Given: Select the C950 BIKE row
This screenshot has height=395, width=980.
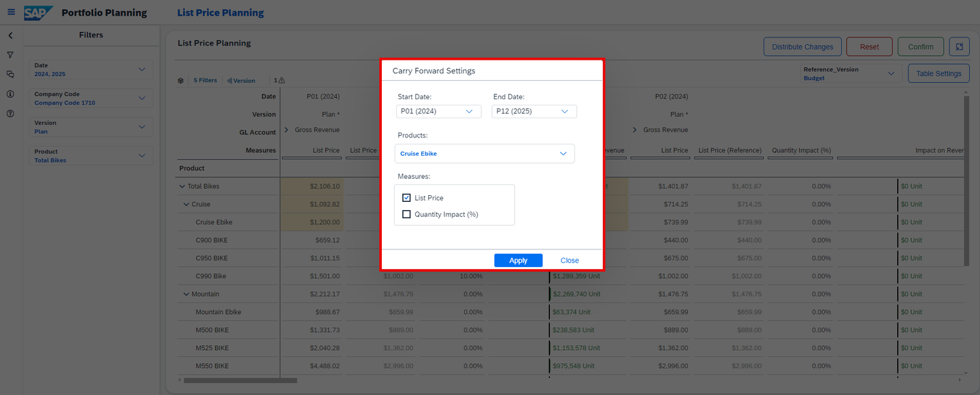Looking at the screenshot, I should point(212,258).
